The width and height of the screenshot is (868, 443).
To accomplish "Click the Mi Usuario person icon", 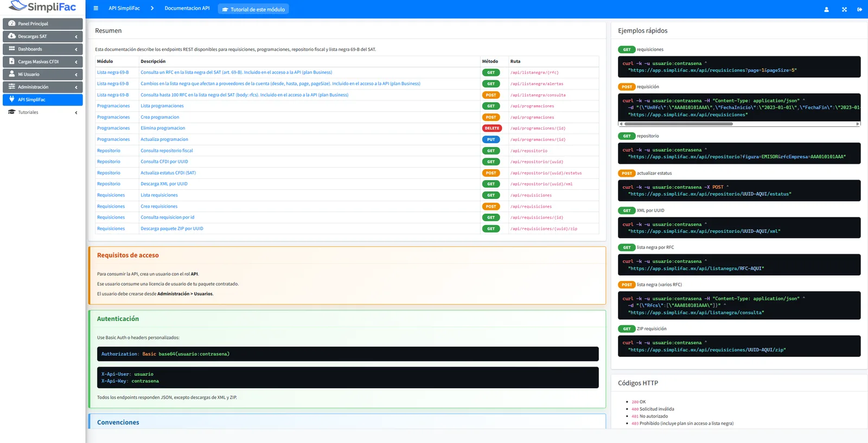I will click(12, 74).
